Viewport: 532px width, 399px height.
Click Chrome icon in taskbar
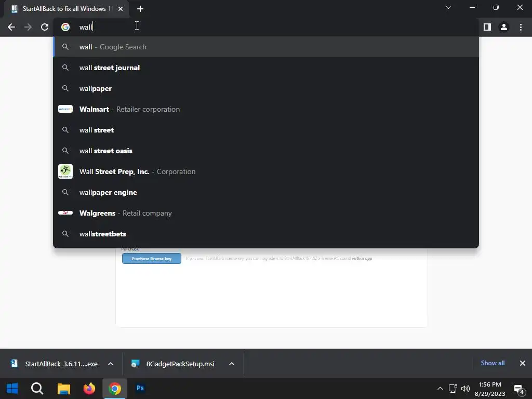(115, 389)
